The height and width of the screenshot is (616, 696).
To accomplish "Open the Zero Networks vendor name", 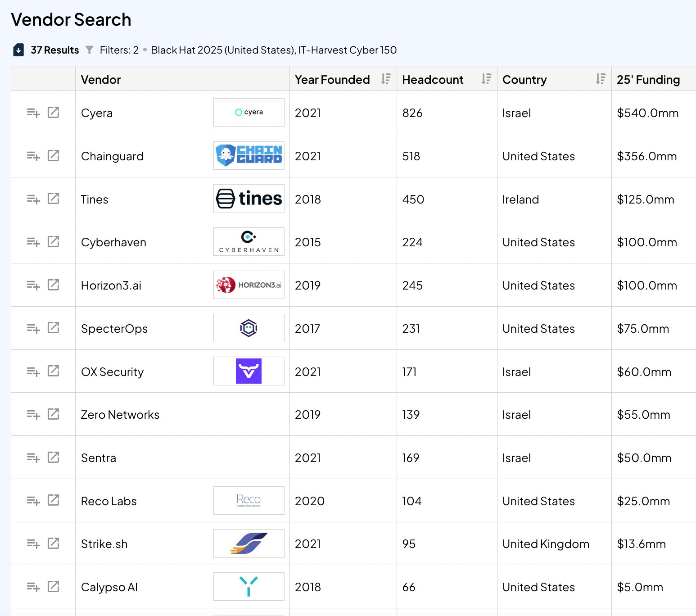I will (x=120, y=415).
